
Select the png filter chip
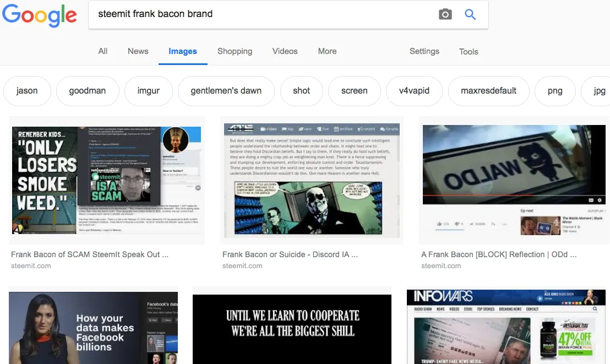coord(555,91)
